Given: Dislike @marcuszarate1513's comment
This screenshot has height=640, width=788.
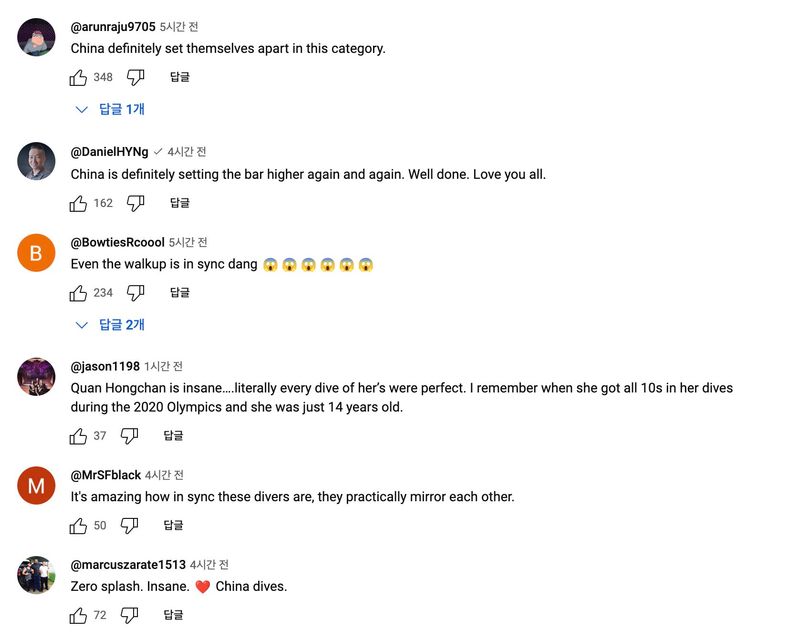Looking at the screenshot, I should pyautogui.click(x=129, y=616).
